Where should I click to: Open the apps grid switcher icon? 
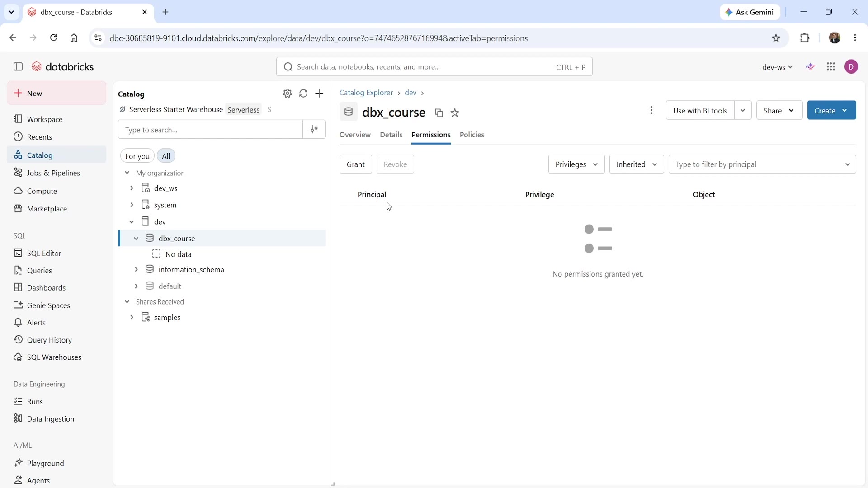pos(831,67)
